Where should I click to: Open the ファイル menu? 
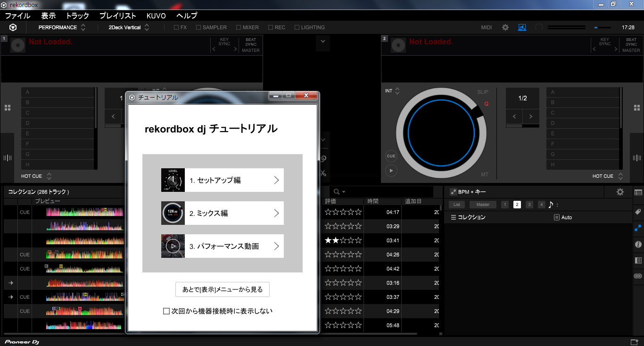[17, 16]
